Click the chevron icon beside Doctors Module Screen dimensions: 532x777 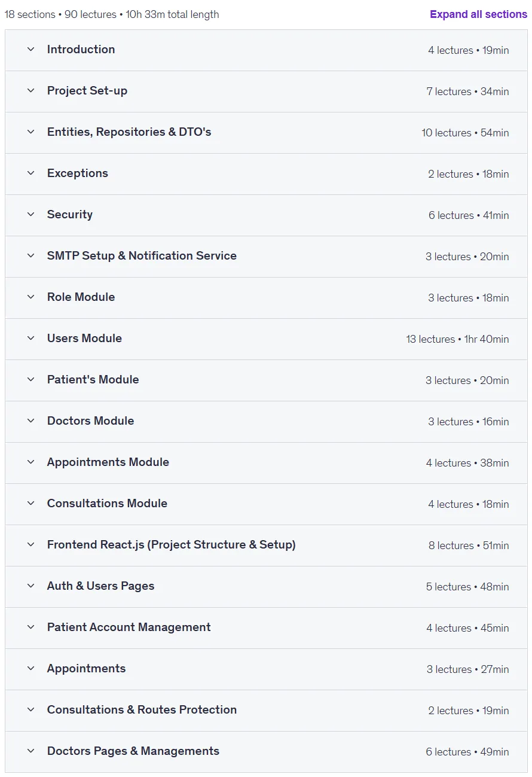(x=31, y=421)
